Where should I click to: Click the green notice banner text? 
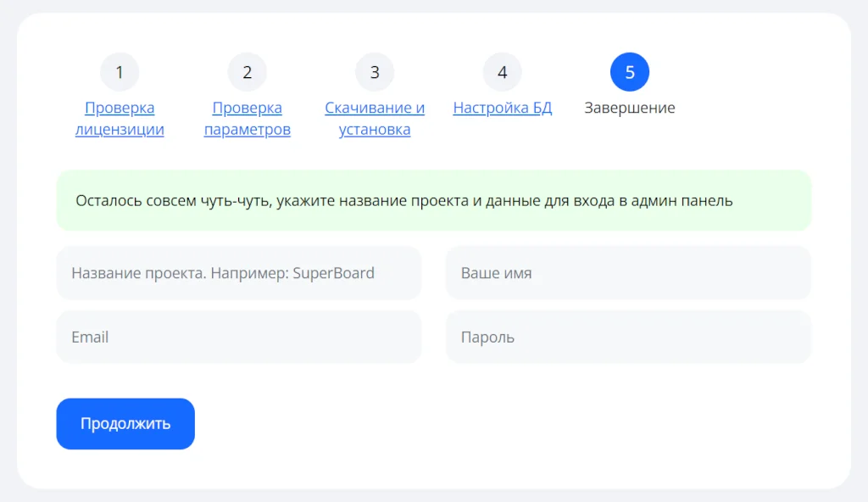point(403,201)
